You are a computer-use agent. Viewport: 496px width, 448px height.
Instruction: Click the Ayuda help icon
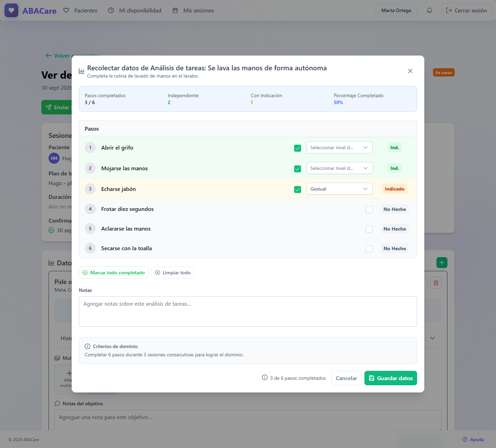coord(465,439)
